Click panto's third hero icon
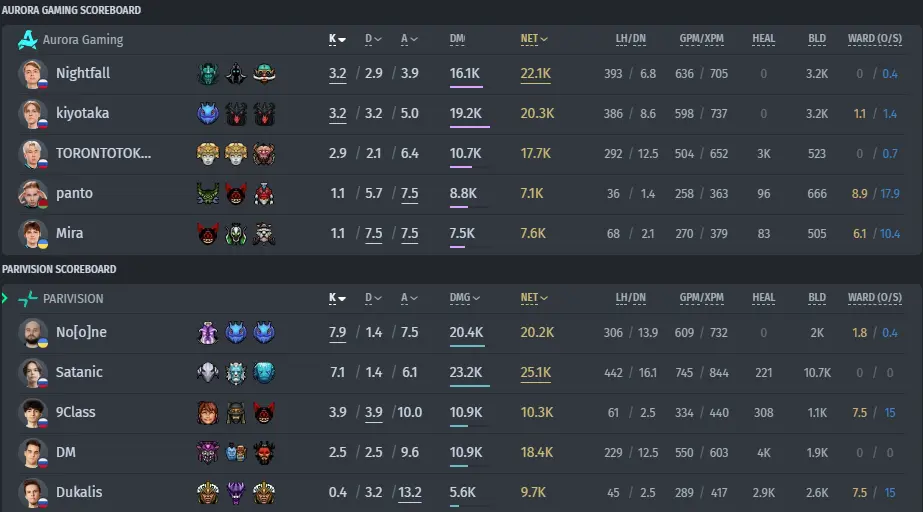Screen dimensions: 923x512 pos(264,194)
